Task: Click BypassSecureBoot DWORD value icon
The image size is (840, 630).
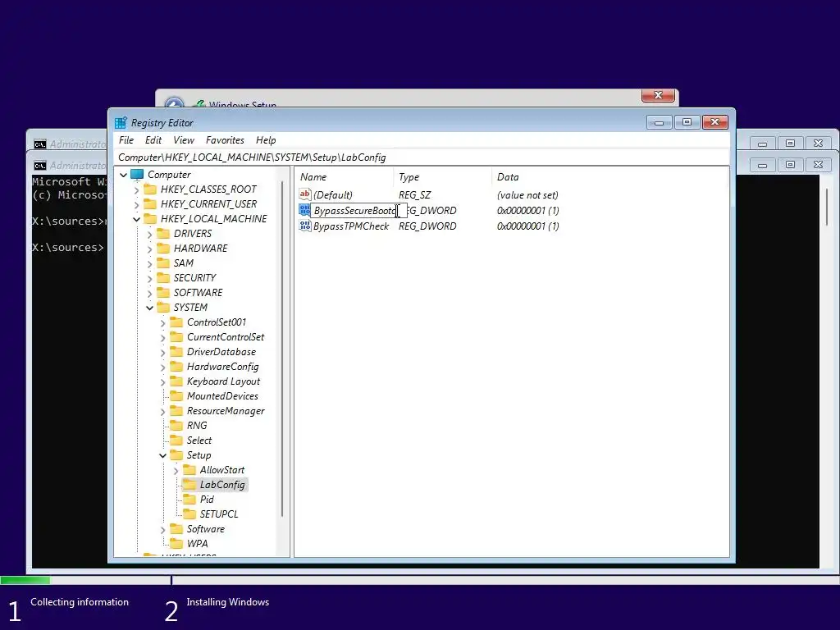Action: [x=305, y=210]
